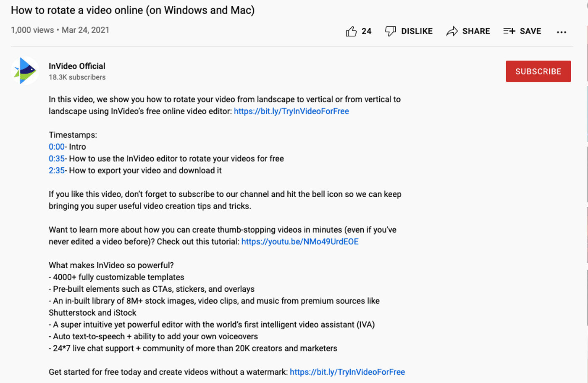Open the InVideo Official channel avatar
The width and height of the screenshot is (588, 383).
tap(25, 71)
